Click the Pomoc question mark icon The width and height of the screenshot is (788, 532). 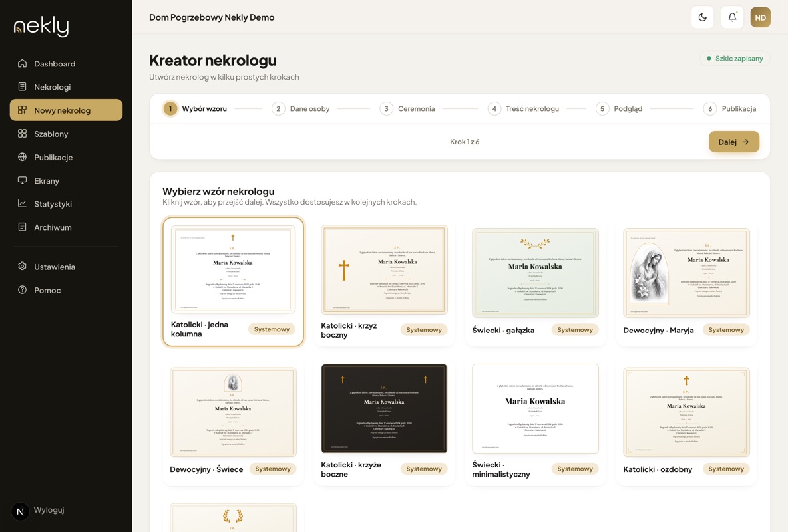click(22, 290)
